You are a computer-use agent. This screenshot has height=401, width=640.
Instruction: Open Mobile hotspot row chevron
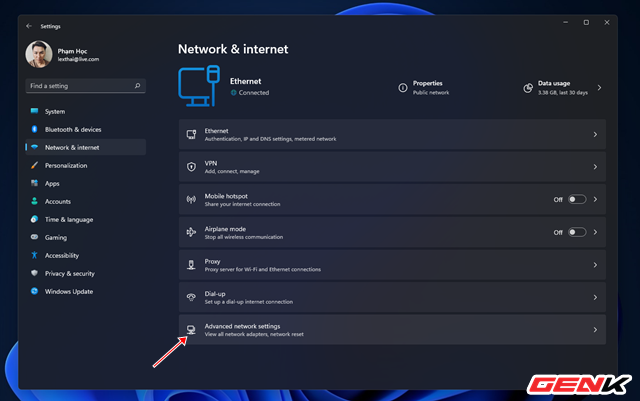click(x=595, y=199)
